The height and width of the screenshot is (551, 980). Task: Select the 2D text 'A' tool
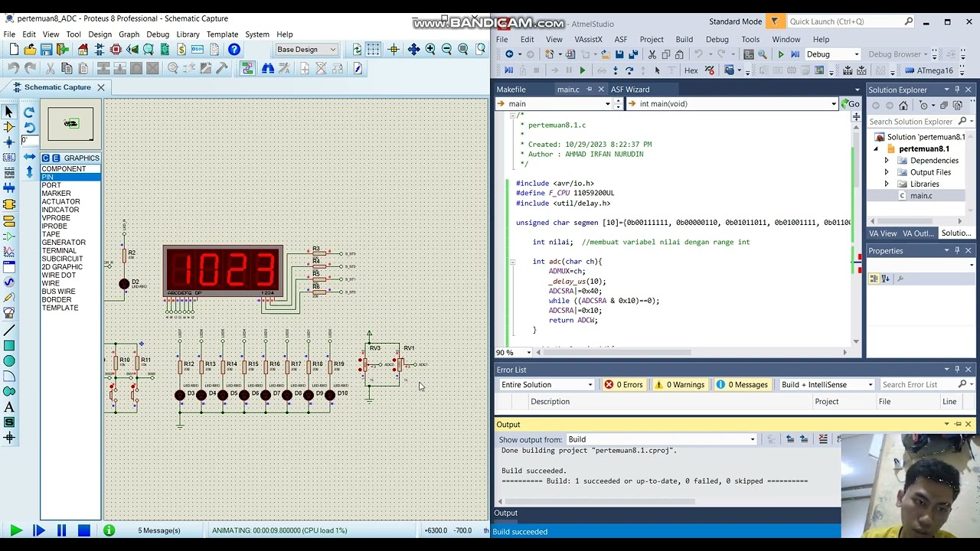[9, 407]
